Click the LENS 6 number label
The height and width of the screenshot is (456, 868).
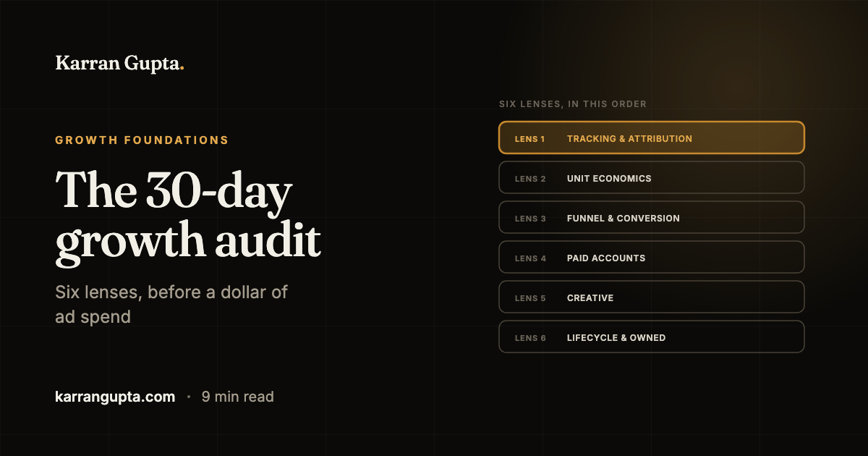pos(530,338)
